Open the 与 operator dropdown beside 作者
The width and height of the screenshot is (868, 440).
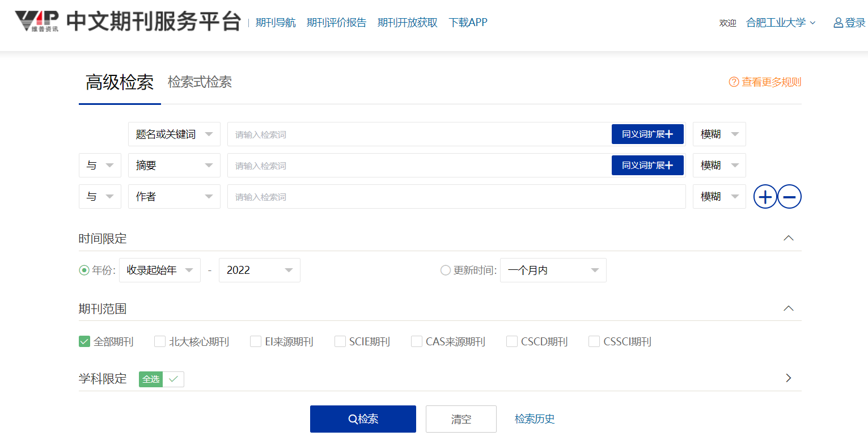coord(100,197)
